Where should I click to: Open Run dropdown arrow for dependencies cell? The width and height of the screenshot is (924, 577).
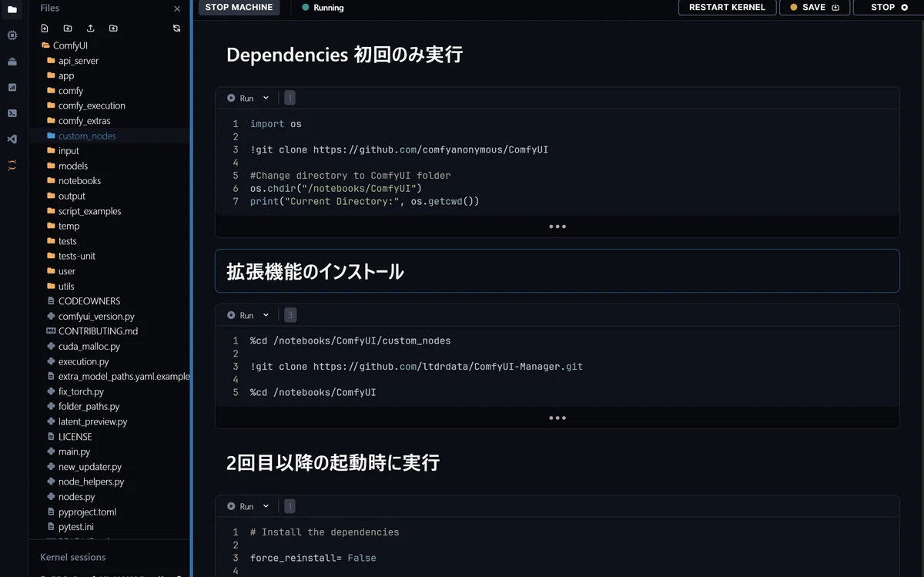[x=266, y=506]
